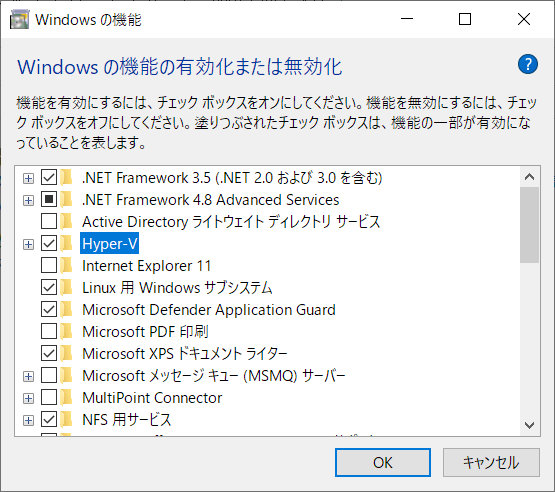
Task: Enable Active Directory ライトウェイト ディレクトリ サービス checkbox
Action: [x=49, y=221]
